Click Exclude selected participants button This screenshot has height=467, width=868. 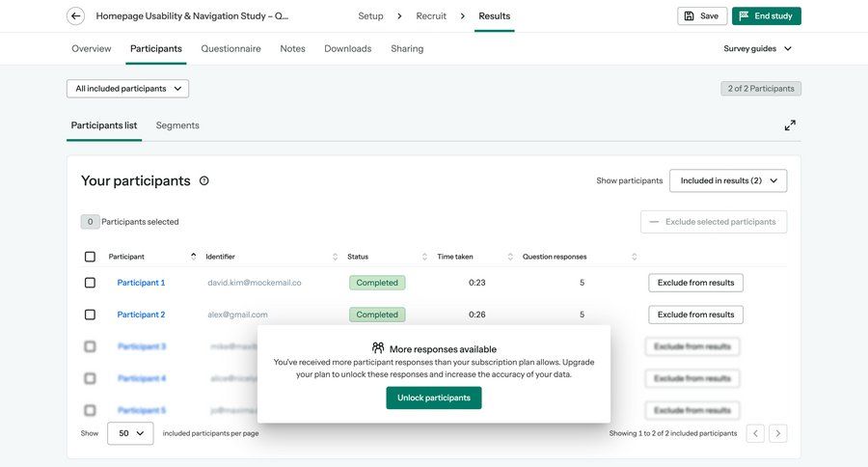point(714,222)
